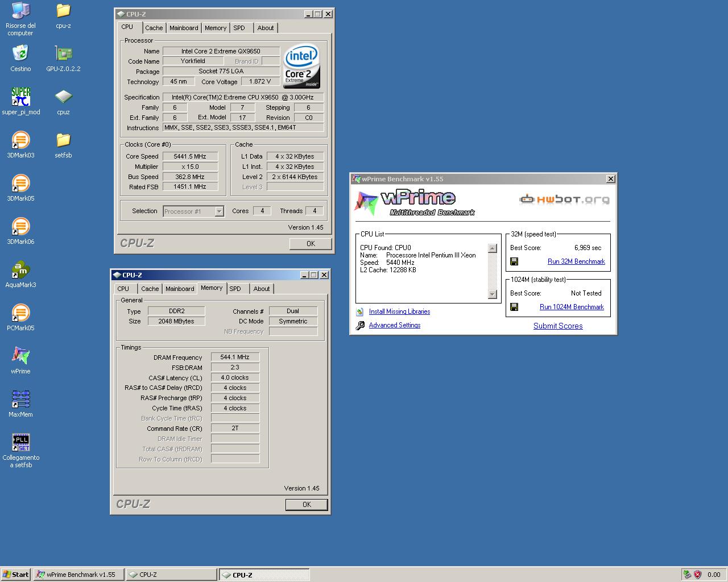
Task: Click the Install Missing Libraries icon
Action: pyautogui.click(x=360, y=311)
